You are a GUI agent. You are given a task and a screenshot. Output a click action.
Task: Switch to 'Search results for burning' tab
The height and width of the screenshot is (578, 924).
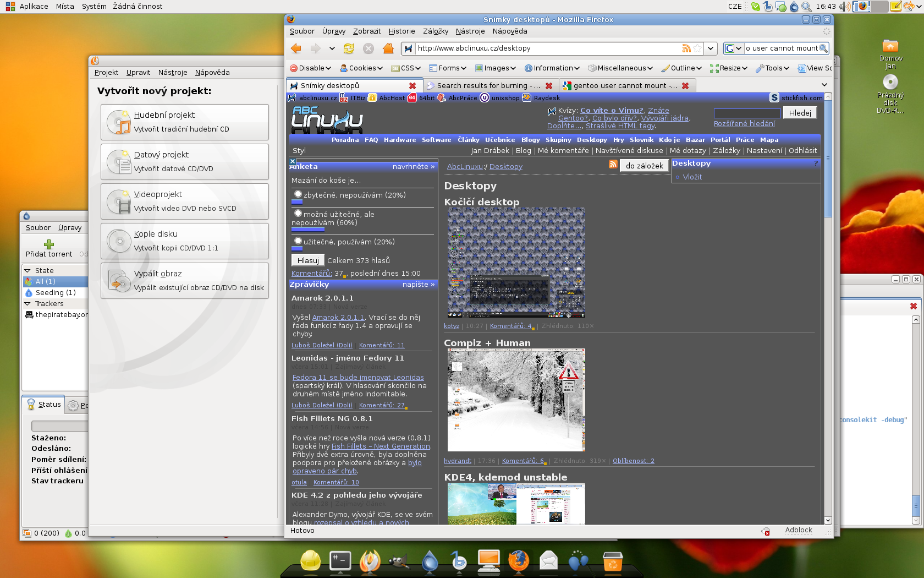coord(491,86)
